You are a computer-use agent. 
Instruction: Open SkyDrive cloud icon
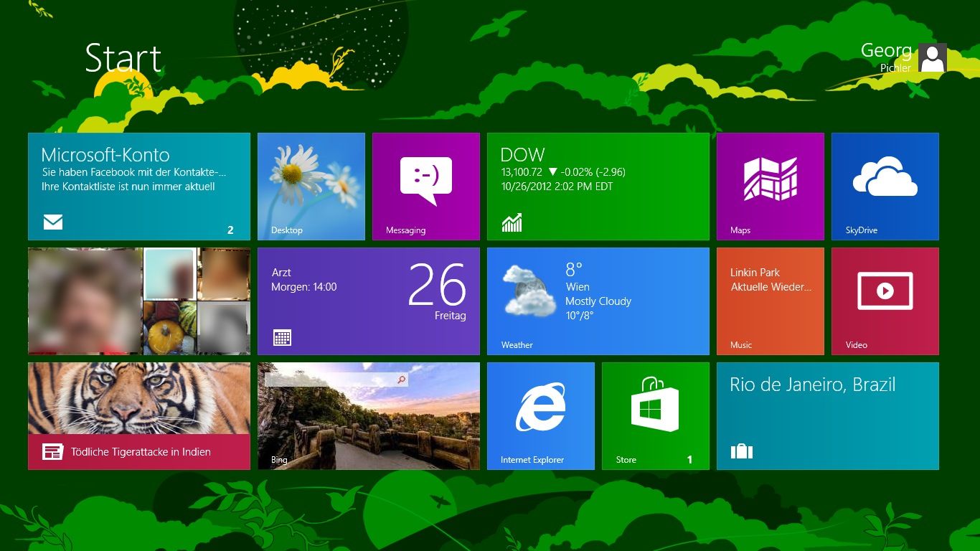click(x=885, y=176)
